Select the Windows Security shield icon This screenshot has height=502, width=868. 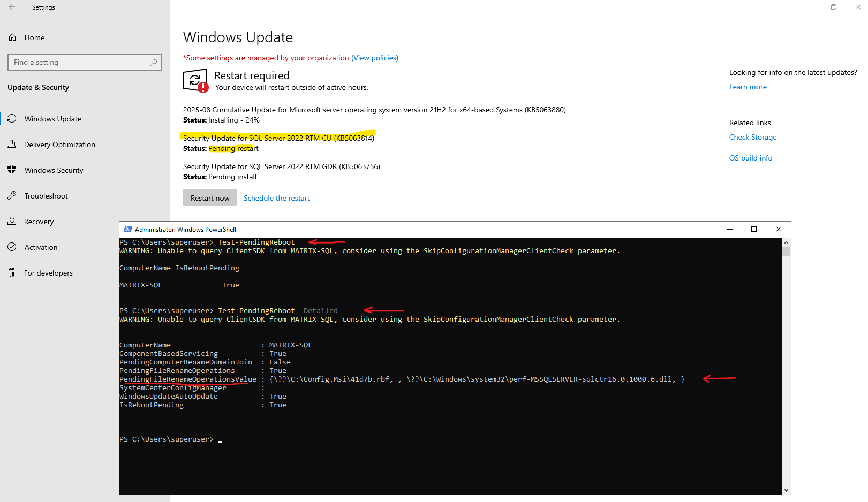click(12, 170)
